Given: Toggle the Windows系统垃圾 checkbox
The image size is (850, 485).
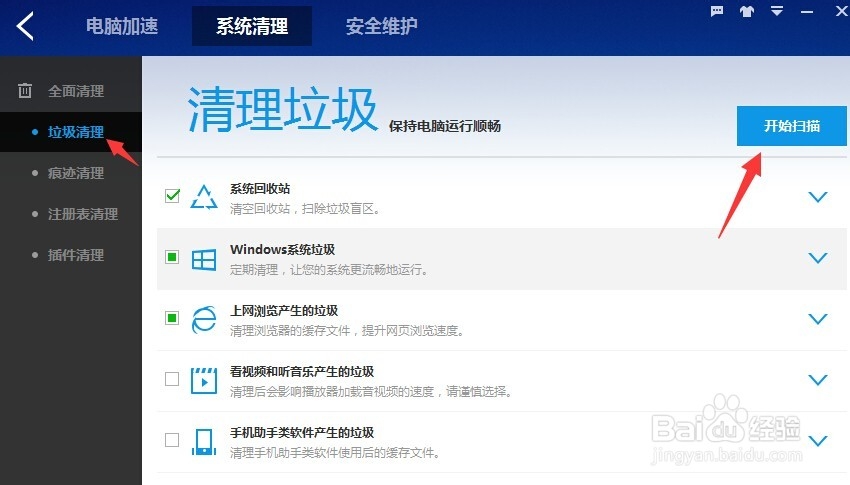Looking at the screenshot, I should click(x=172, y=257).
